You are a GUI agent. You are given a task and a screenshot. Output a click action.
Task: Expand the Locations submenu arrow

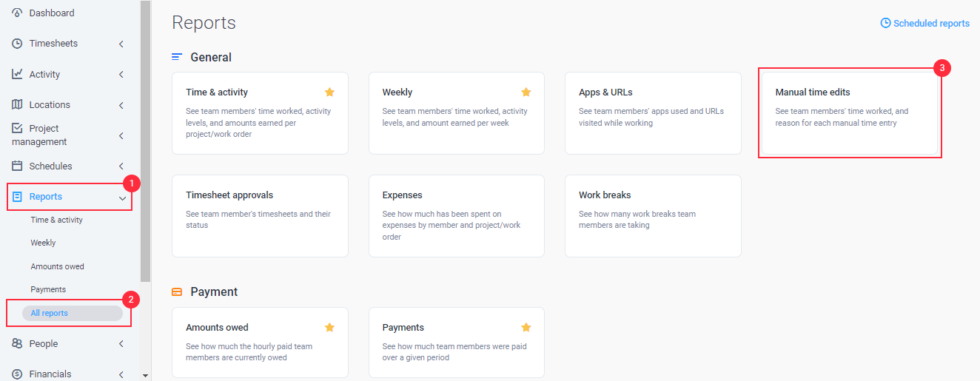[121, 105]
